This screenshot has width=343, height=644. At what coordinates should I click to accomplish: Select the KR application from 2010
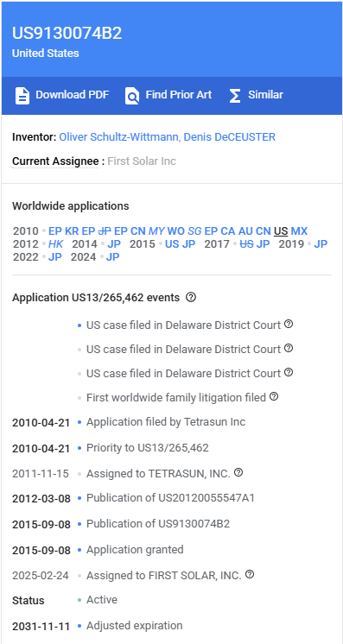coord(72,230)
